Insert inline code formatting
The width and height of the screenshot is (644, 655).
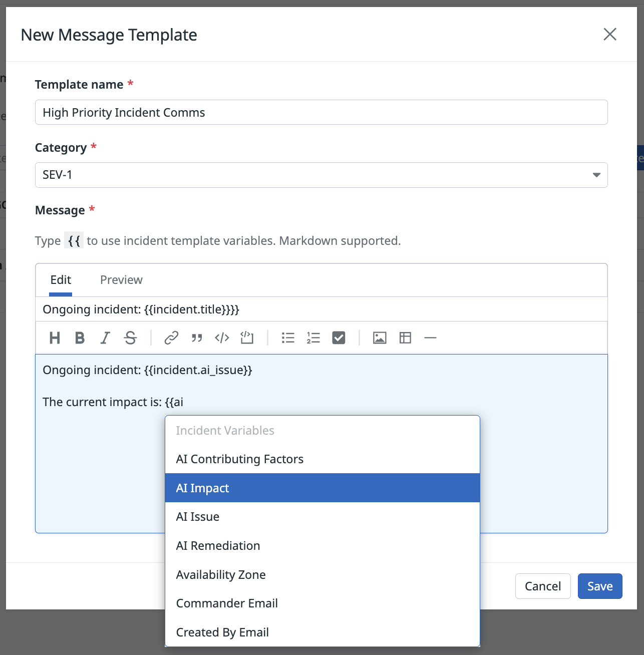(222, 338)
